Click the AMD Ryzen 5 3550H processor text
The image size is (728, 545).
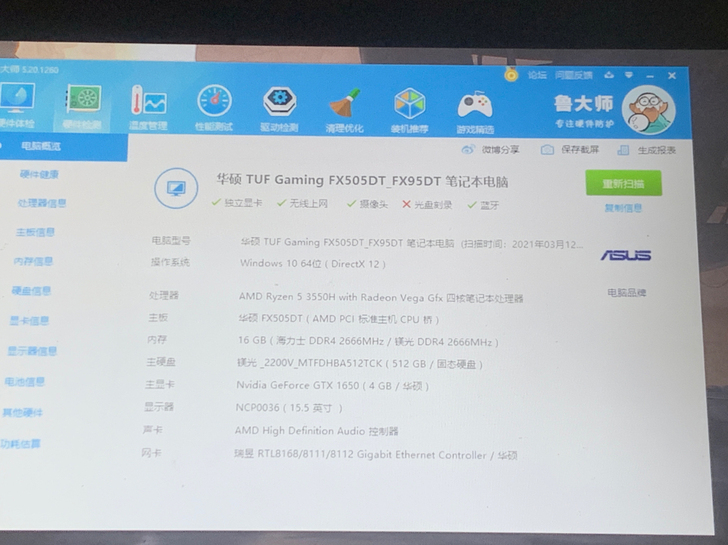pyautogui.click(x=381, y=298)
